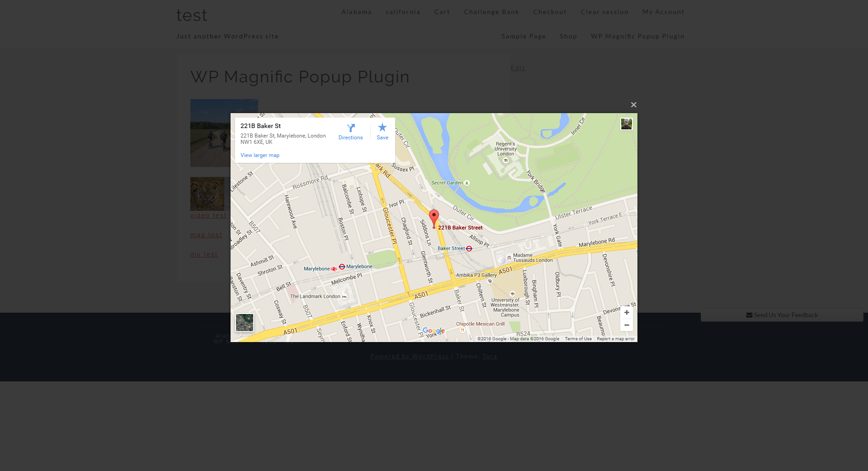
Task: Click the Google account avatar on map
Action: 626,124
